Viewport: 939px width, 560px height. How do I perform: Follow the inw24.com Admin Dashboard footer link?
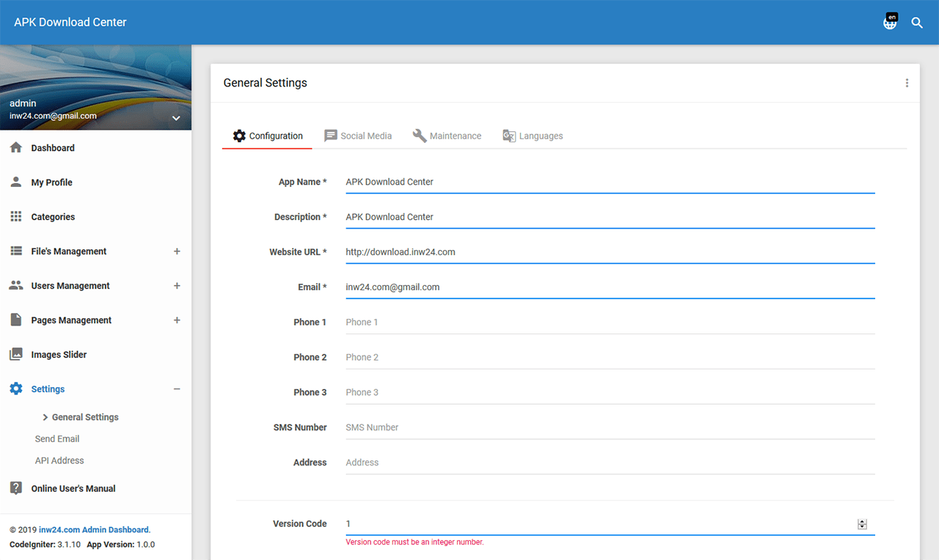[x=95, y=530]
